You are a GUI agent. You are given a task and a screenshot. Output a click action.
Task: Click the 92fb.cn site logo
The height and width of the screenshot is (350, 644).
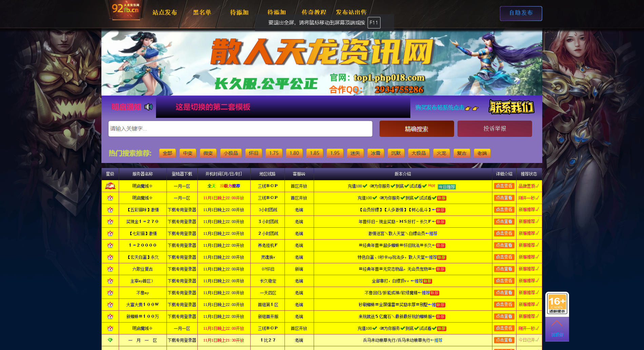click(x=125, y=9)
